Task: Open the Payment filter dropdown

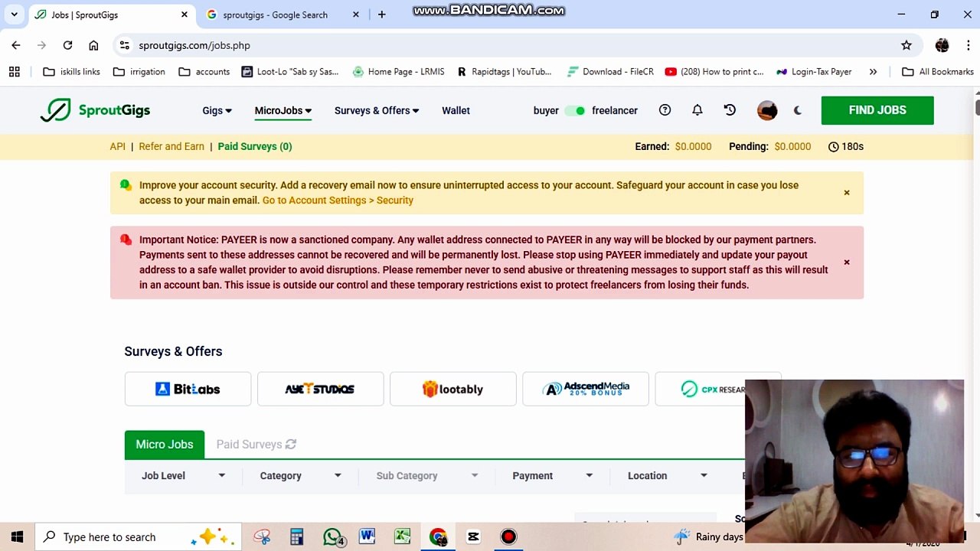Action: click(x=553, y=476)
